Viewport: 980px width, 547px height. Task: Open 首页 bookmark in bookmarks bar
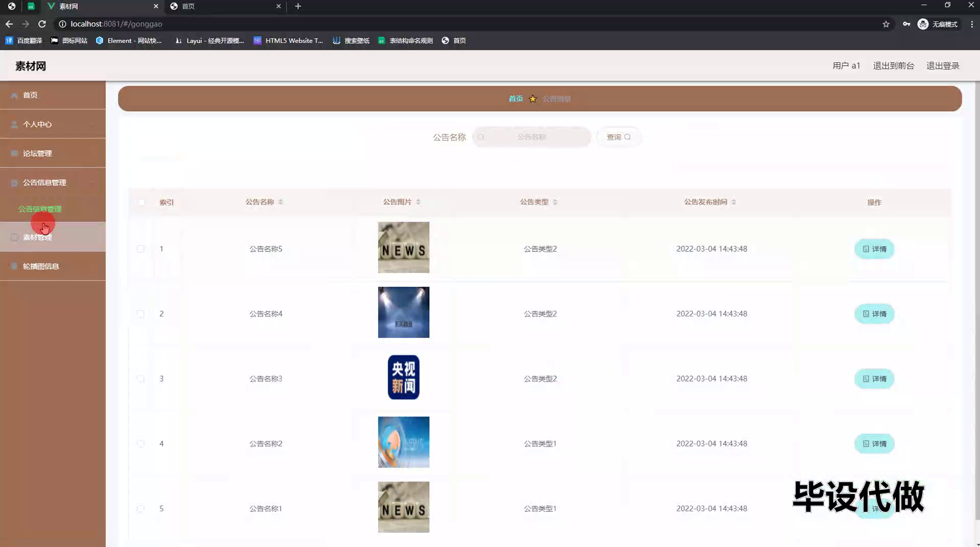point(454,40)
